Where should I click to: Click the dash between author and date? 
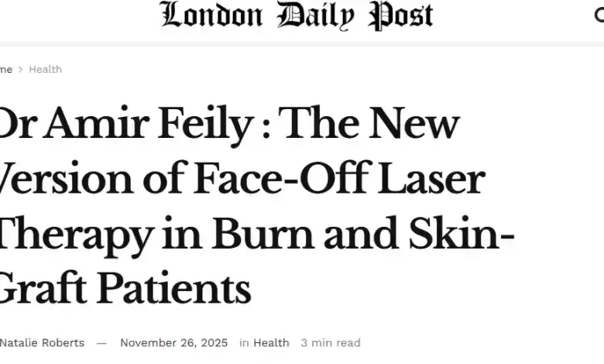pos(101,342)
